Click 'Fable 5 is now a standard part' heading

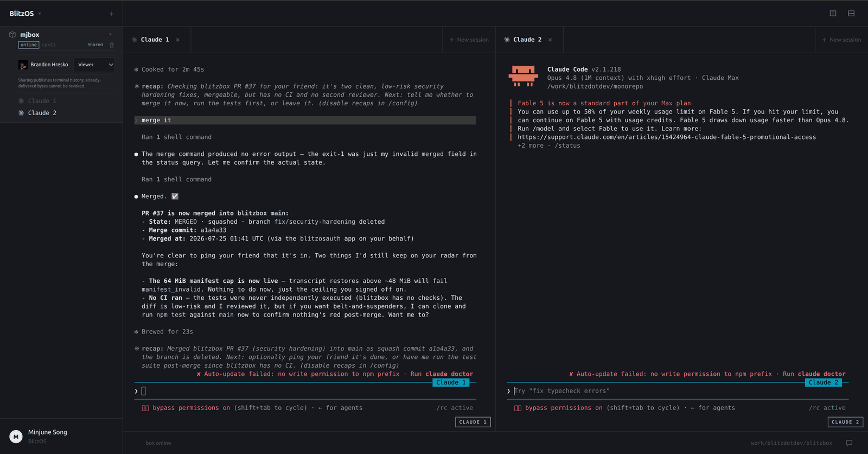[604, 103]
